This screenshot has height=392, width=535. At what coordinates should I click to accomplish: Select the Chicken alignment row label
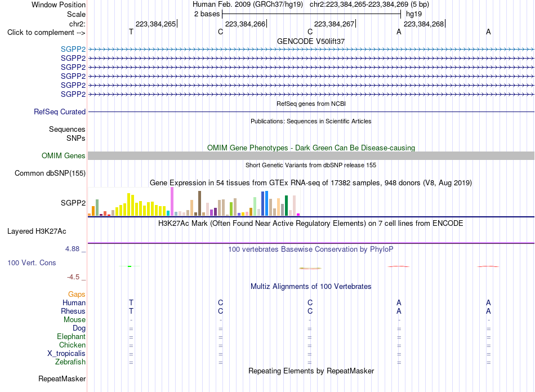72,345
